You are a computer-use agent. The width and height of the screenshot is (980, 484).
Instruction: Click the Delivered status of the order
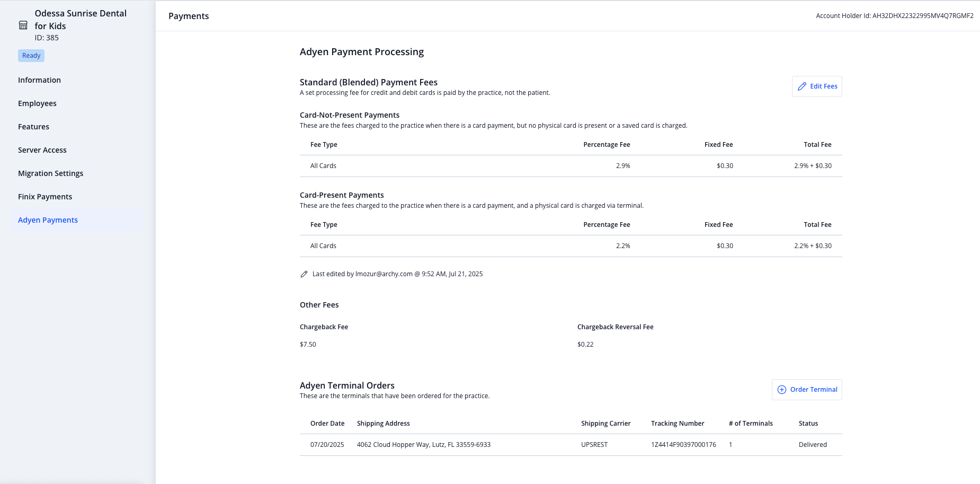pos(813,445)
